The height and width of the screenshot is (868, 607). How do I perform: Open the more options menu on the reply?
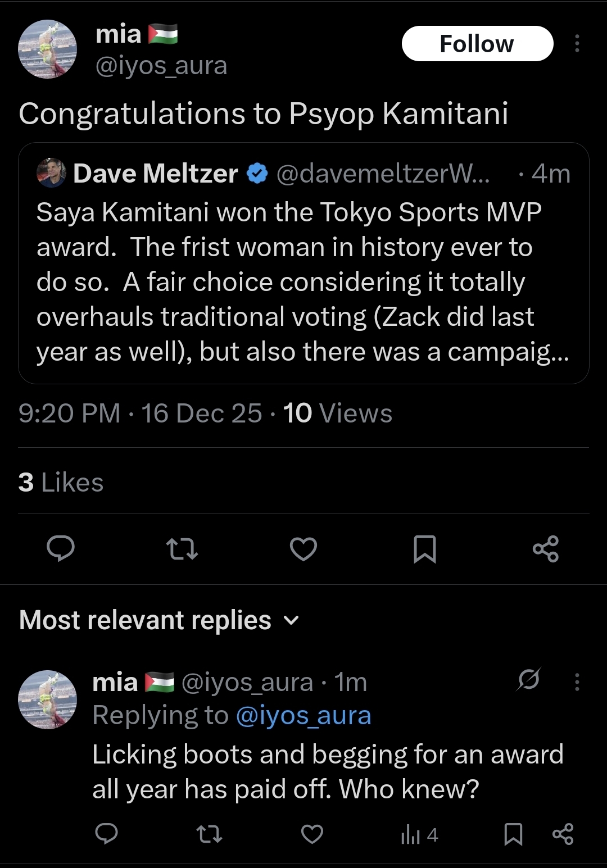577,682
